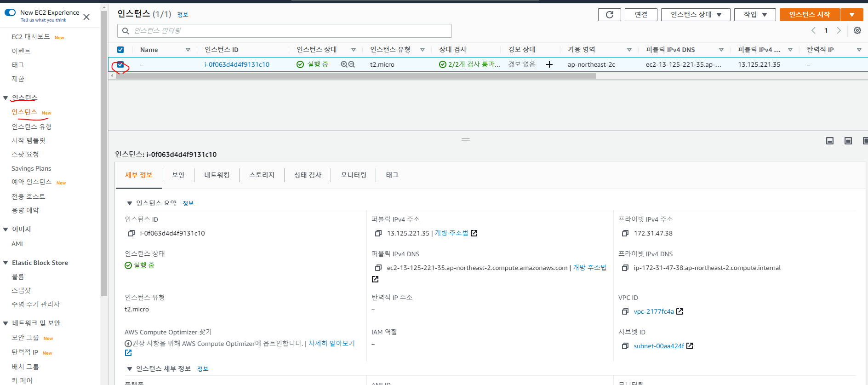
Task: Uncheck the instance i-0f063d4d4f9131c10 row checkbox
Action: coord(120,64)
